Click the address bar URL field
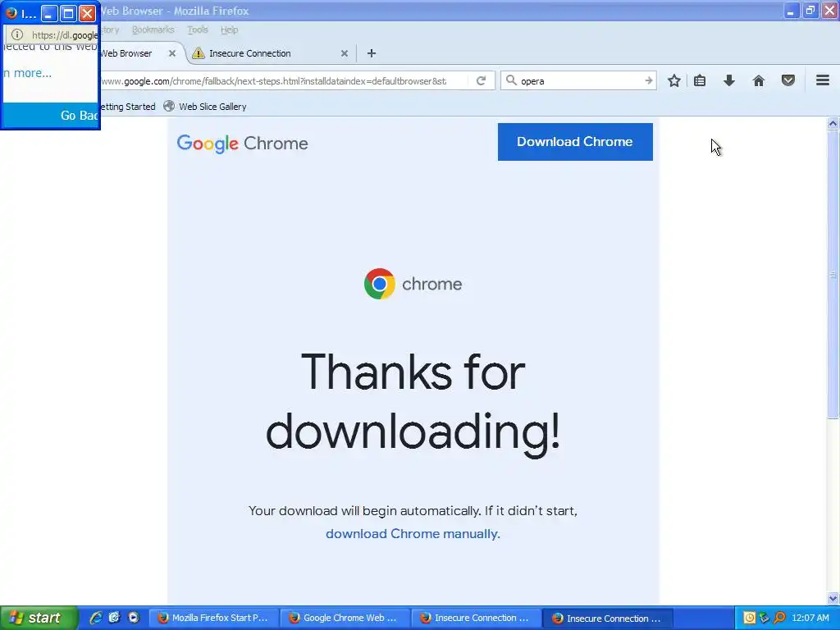The height and width of the screenshot is (630, 840). pyautogui.click(x=284, y=81)
